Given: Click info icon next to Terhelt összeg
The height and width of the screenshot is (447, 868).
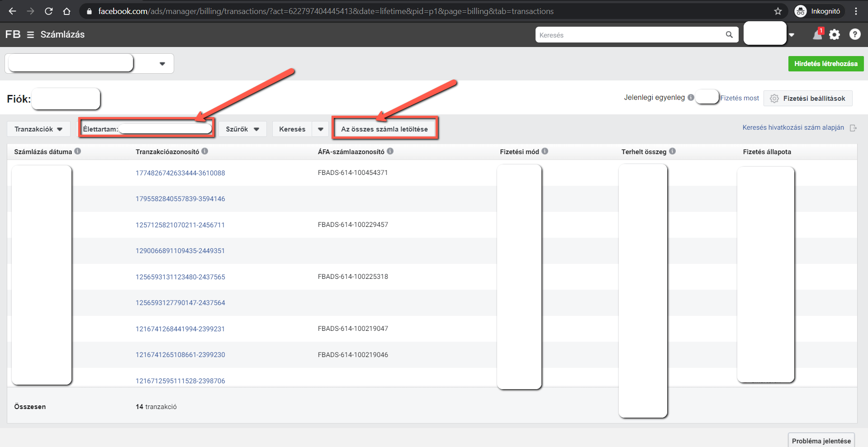Looking at the screenshot, I should click(673, 151).
